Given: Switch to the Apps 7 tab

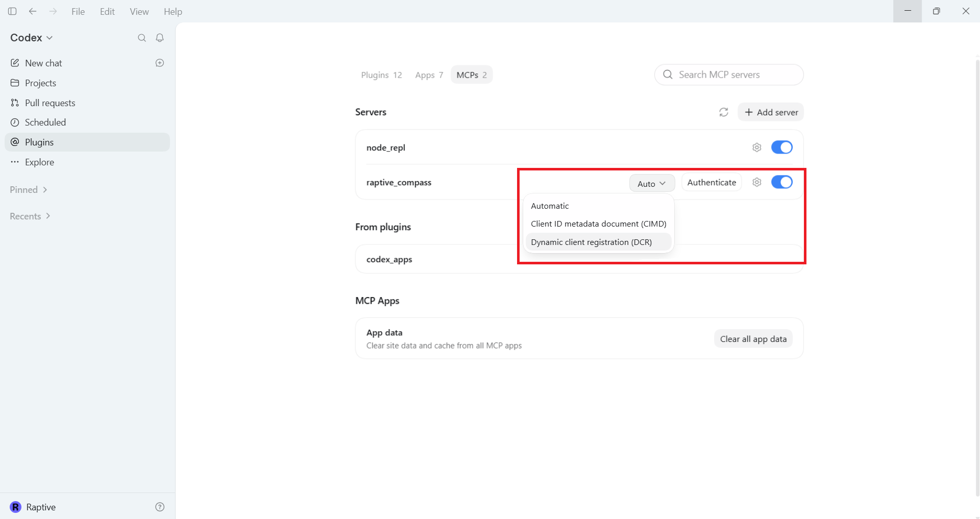Looking at the screenshot, I should [429, 75].
